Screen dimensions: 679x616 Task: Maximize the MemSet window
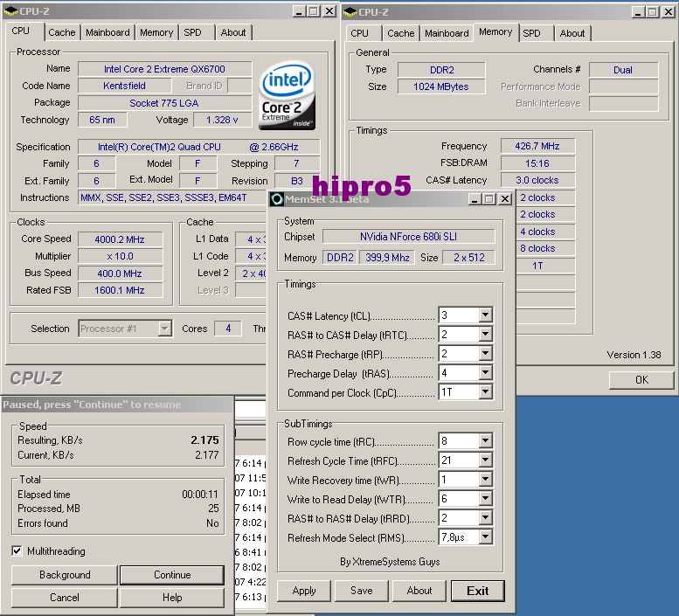[489, 199]
